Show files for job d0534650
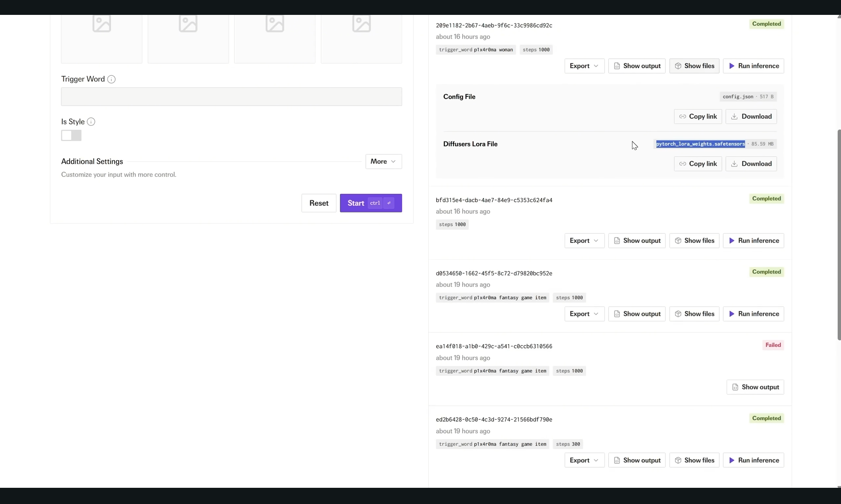Viewport: 841px width, 504px height. coord(694,314)
